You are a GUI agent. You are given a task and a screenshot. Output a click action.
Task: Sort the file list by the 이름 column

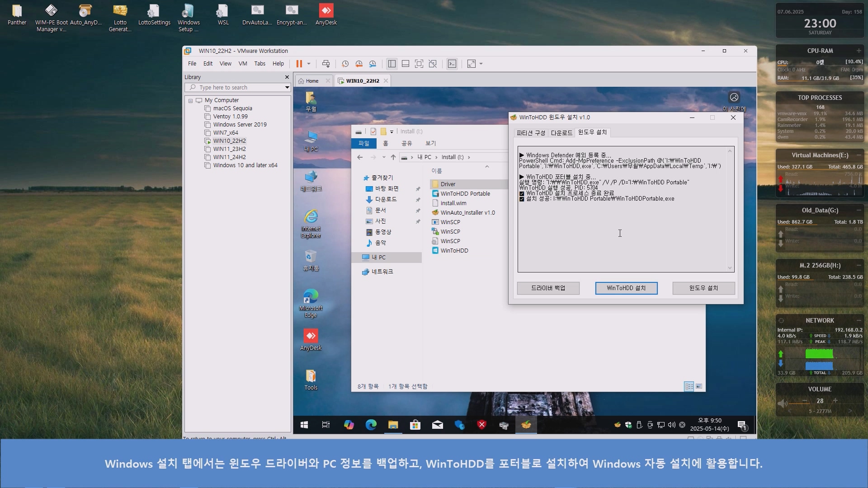(x=437, y=171)
